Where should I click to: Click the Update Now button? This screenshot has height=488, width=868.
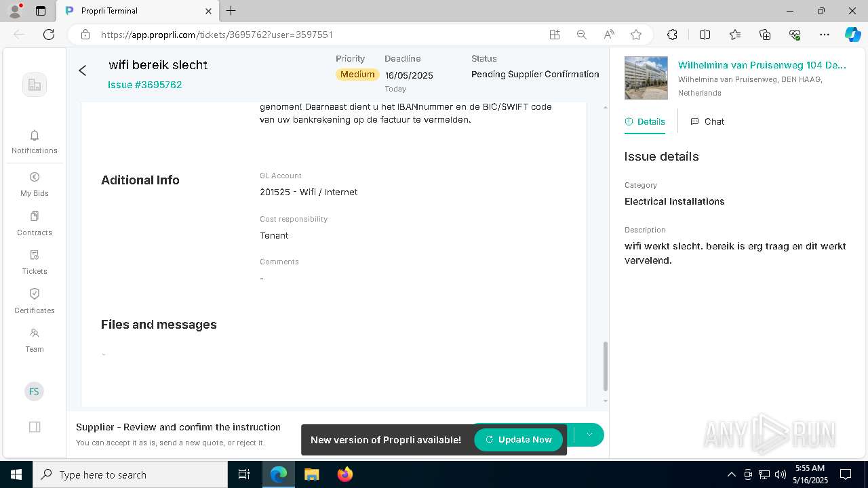pyautogui.click(x=519, y=440)
